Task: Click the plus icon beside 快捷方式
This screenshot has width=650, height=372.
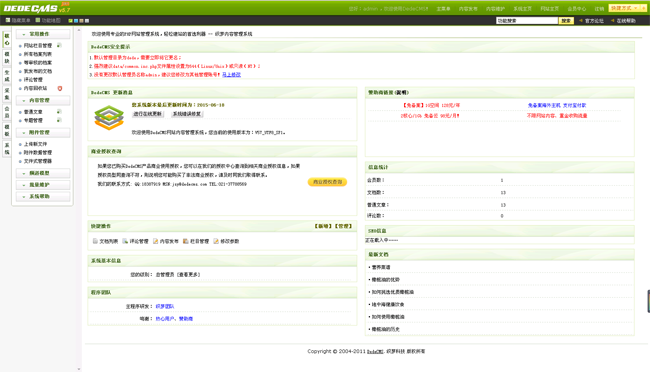Action: point(644,8)
